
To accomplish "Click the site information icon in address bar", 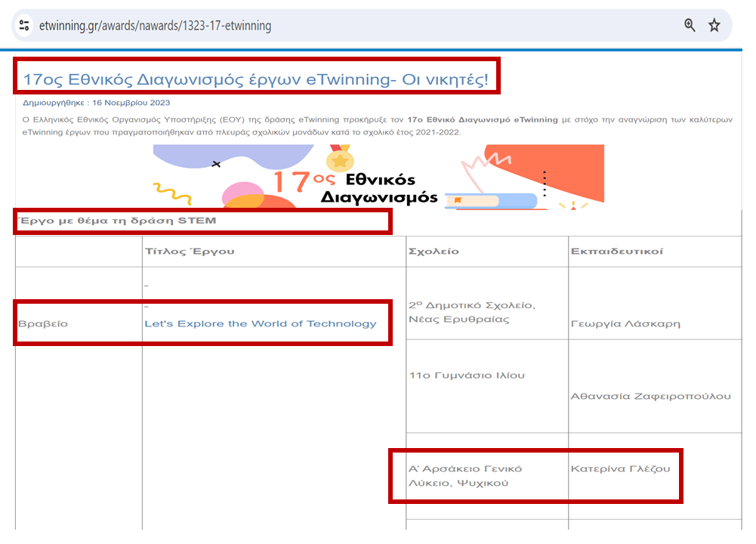I will 24,26.
